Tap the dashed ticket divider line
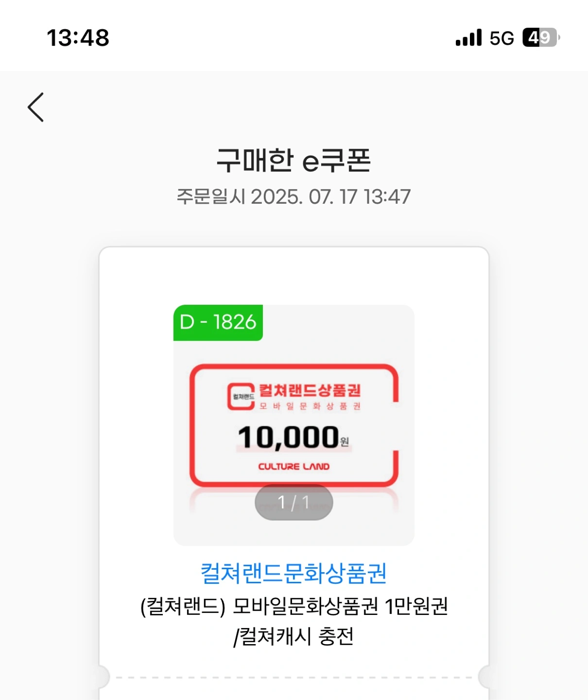 [x=294, y=677]
